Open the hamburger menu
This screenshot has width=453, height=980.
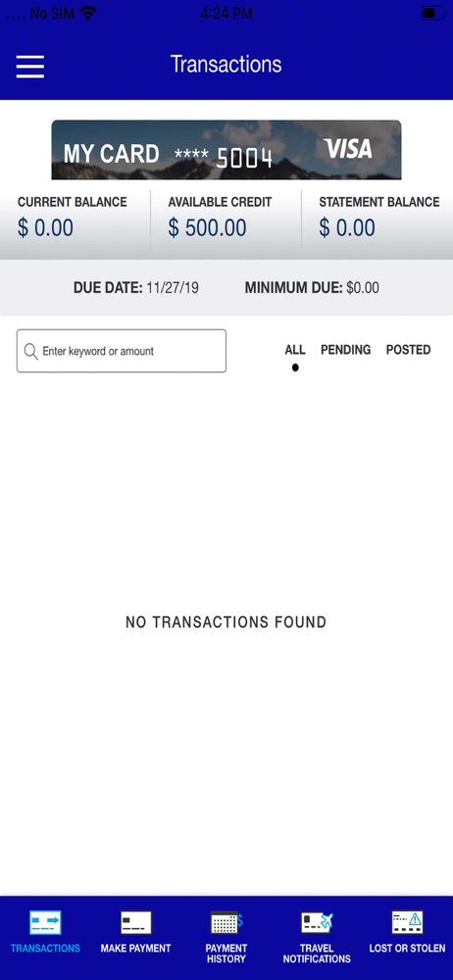[30, 67]
